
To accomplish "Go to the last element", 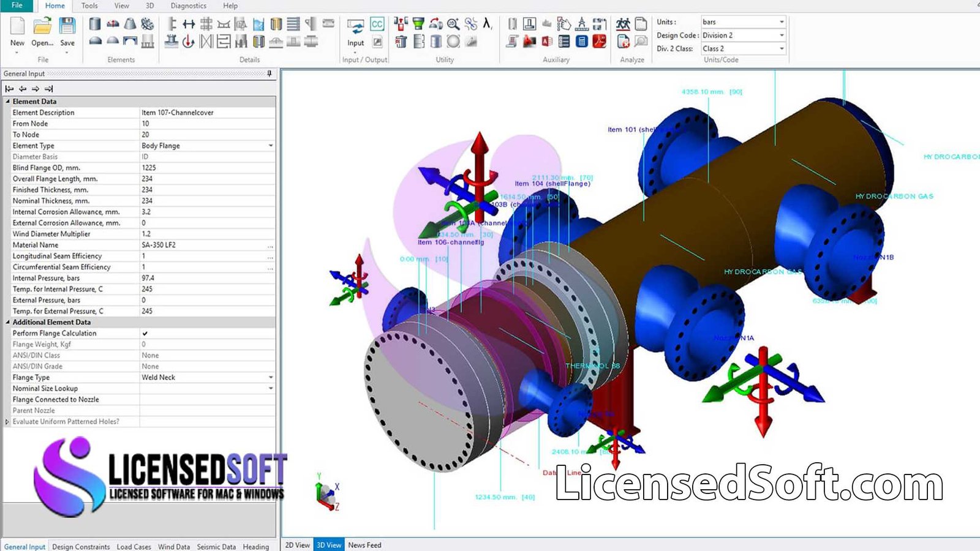I will tap(49, 89).
